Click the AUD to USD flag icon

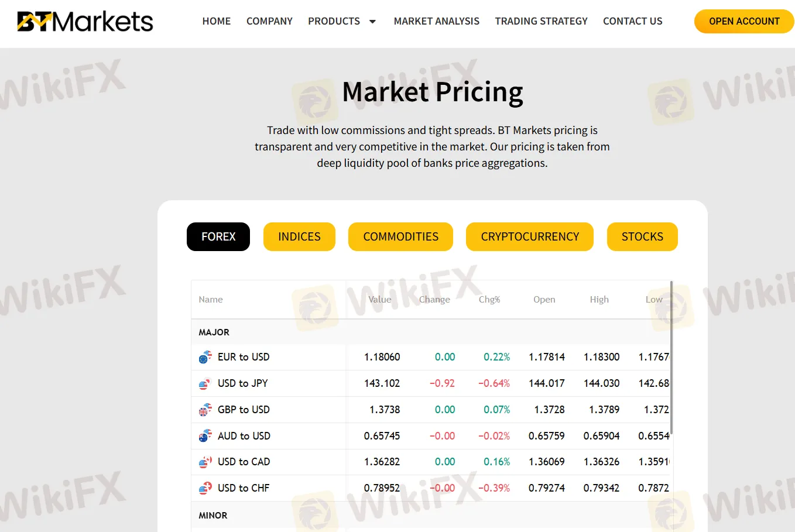click(x=205, y=435)
